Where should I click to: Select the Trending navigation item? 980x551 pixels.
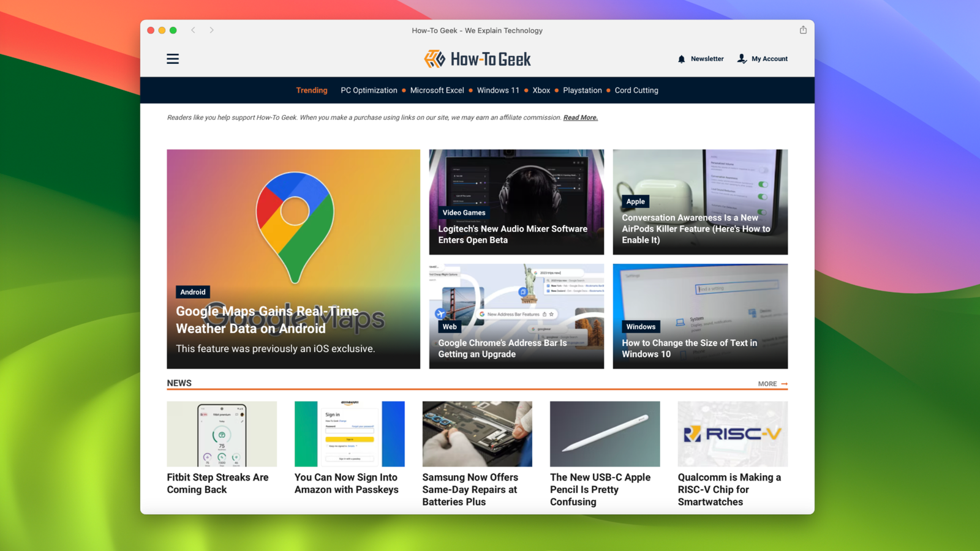312,90
